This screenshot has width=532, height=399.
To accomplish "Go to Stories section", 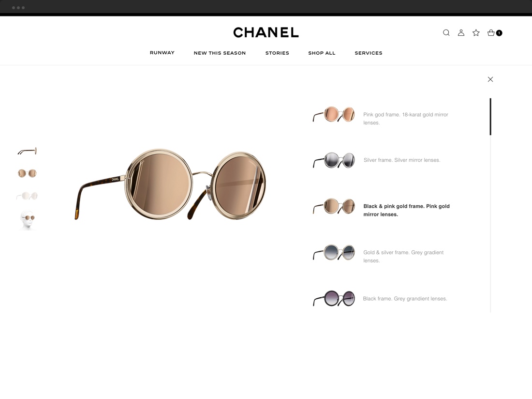I will coord(277,53).
